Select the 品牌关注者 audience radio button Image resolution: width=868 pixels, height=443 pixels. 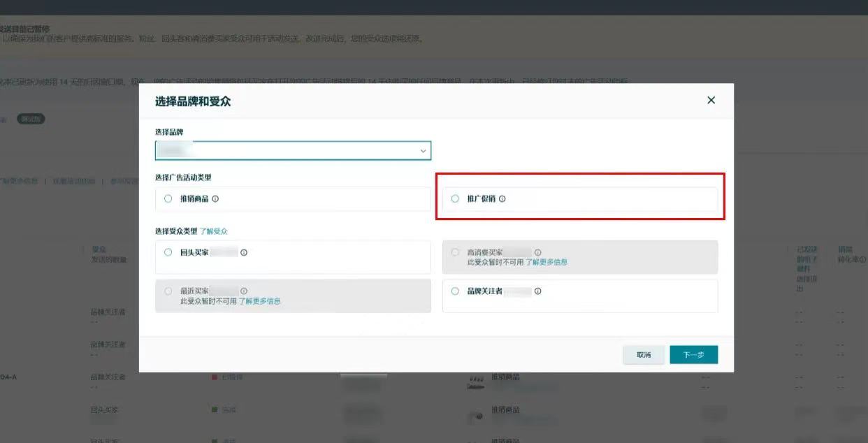pyautogui.click(x=455, y=291)
